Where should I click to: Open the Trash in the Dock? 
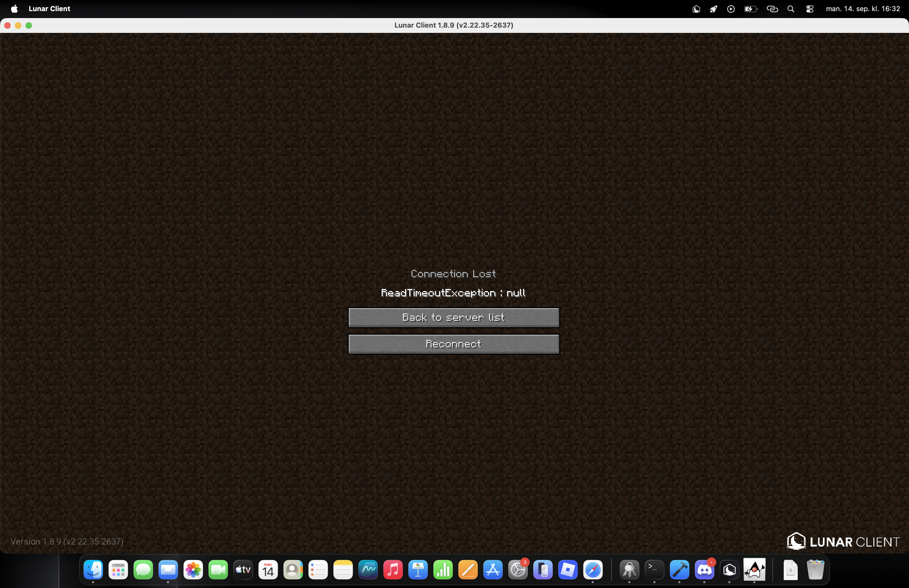coord(815,570)
